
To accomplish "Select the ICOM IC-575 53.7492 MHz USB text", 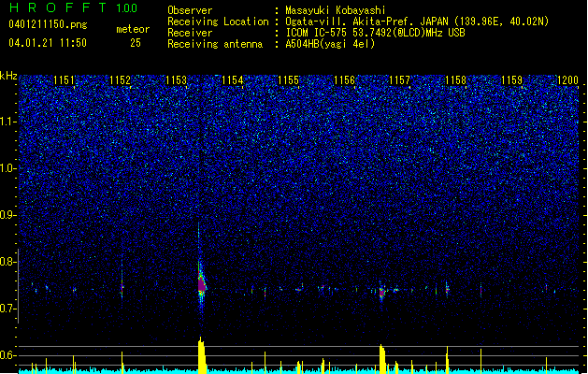I will point(375,33).
